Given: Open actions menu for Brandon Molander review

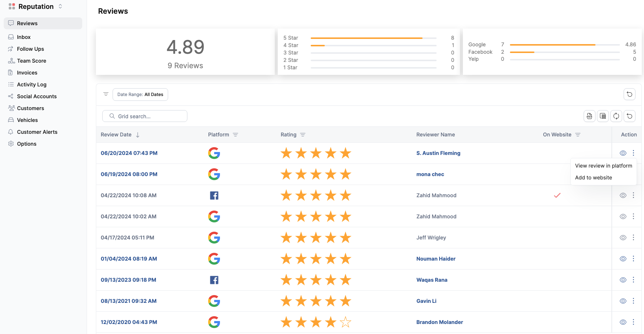Looking at the screenshot, I should tap(634, 322).
